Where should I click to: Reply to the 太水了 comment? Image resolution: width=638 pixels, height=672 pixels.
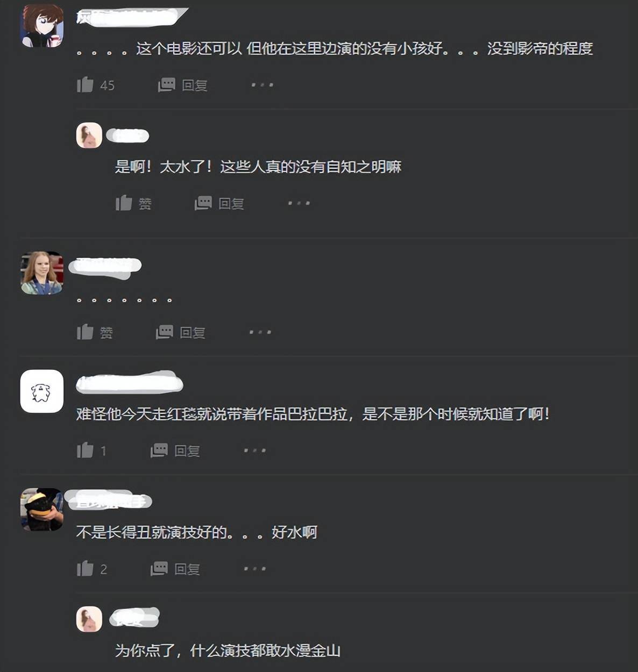click(219, 203)
